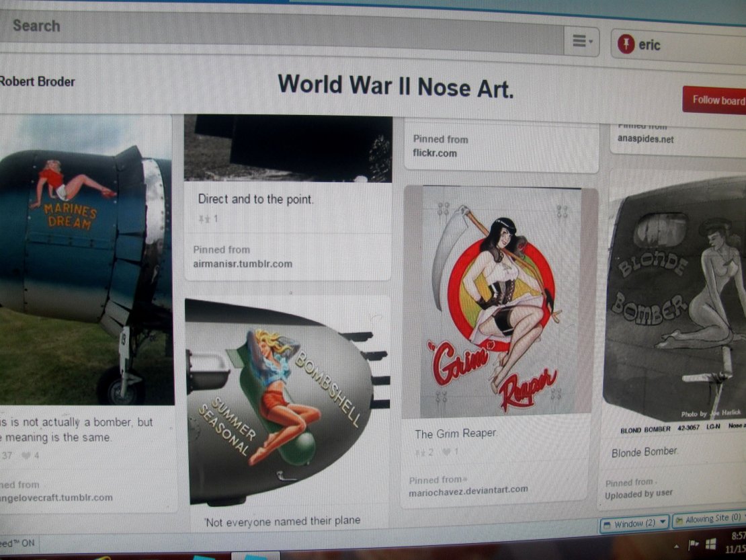This screenshot has width=746, height=560.
Task: Show hidden icons in the system tray
Action: pos(676,547)
